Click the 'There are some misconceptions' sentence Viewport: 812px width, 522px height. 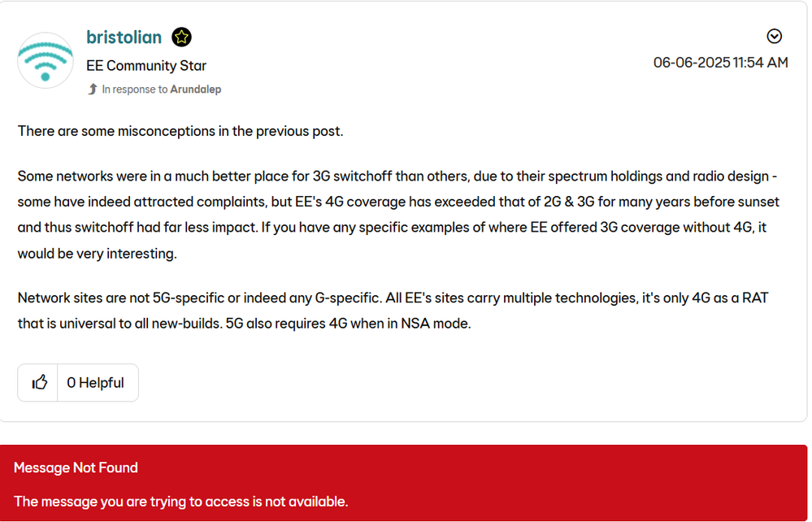(180, 131)
